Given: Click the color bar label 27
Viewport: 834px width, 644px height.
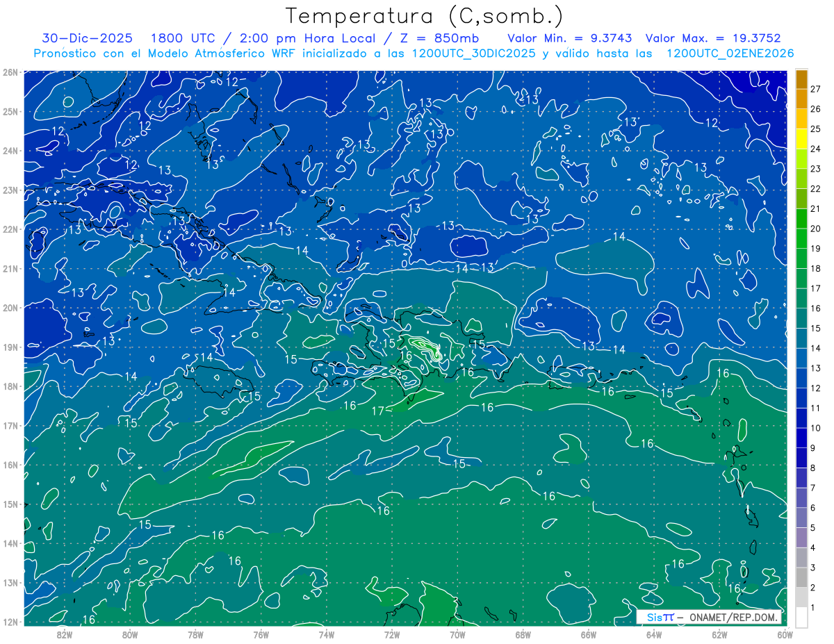Looking at the screenshot, I should (x=815, y=89).
